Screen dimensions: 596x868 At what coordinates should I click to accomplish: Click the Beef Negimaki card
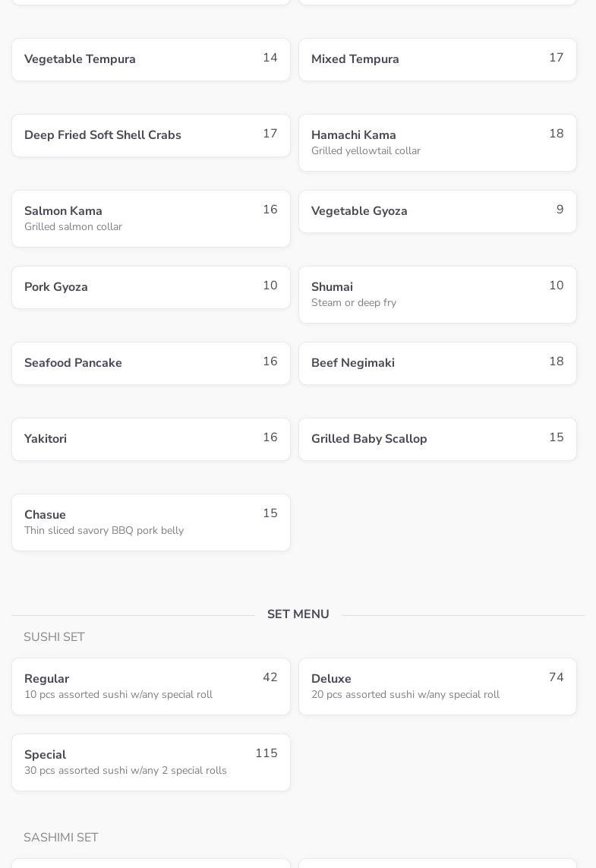point(437,363)
